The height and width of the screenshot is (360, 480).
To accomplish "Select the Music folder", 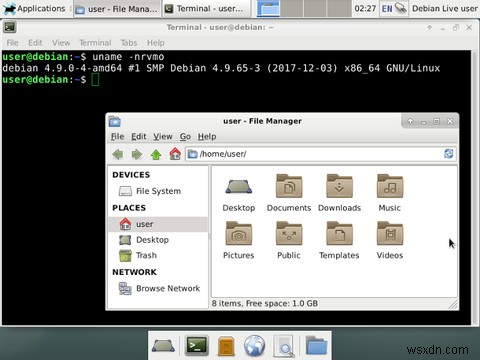I will coord(390,186).
